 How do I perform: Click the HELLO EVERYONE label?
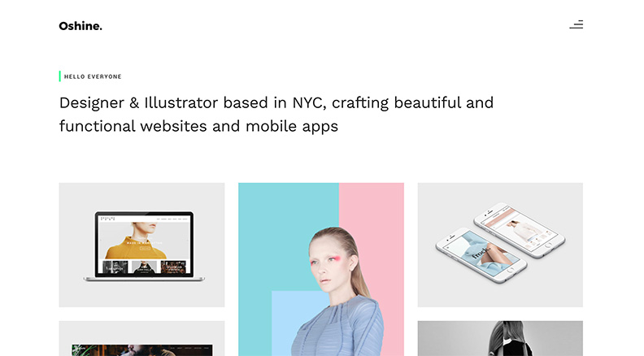[93, 76]
